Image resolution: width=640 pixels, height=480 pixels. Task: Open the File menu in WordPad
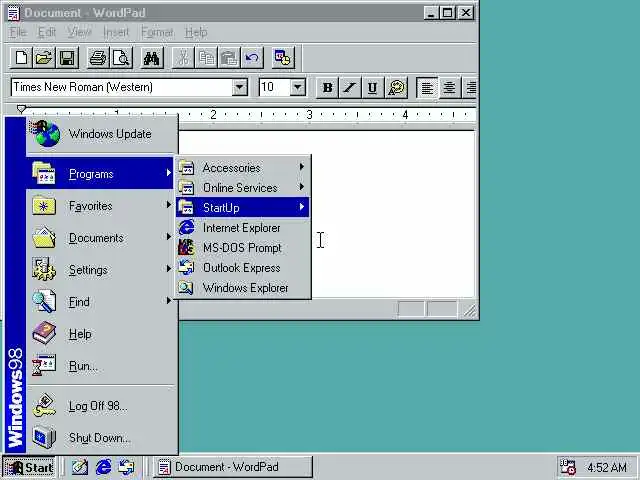click(18, 32)
